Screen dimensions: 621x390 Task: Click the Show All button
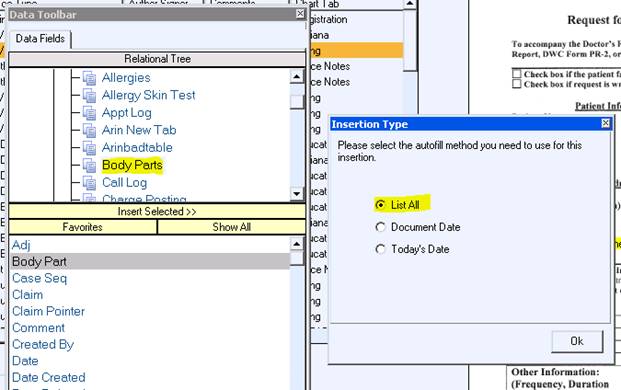[x=232, y=227]
